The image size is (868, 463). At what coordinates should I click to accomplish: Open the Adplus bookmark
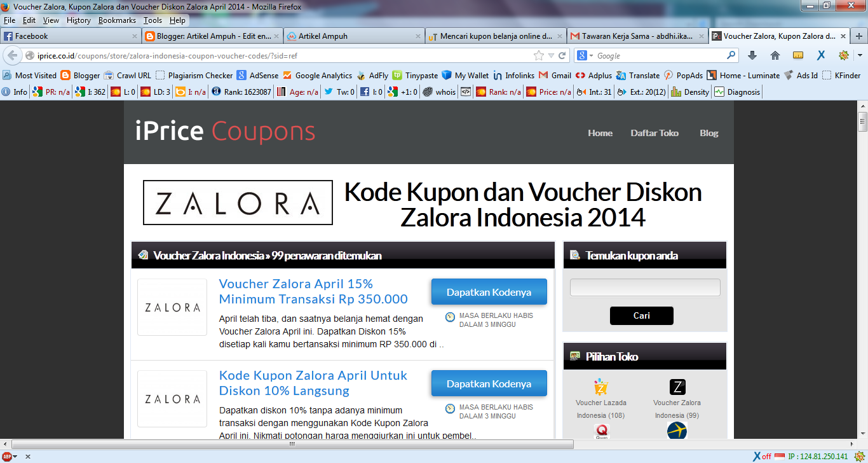[593, 75]
